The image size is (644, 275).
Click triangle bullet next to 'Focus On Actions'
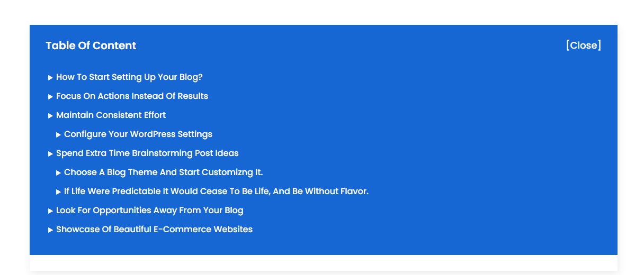click(x=50, y=97)
